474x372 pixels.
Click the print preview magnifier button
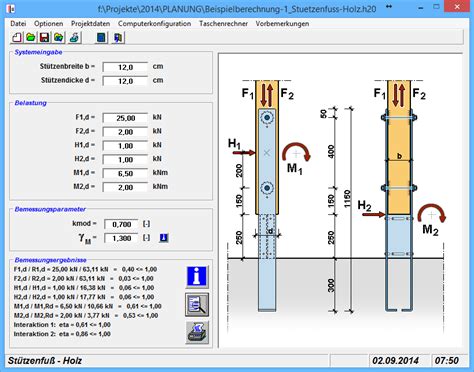tap(197, 305)
